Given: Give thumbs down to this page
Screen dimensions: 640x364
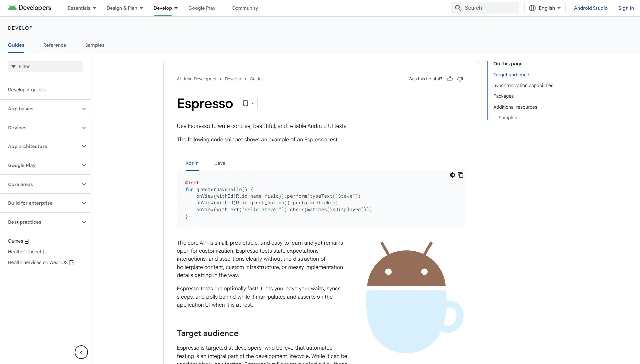Looking at the screenshot, I should (x=460, y=79).
